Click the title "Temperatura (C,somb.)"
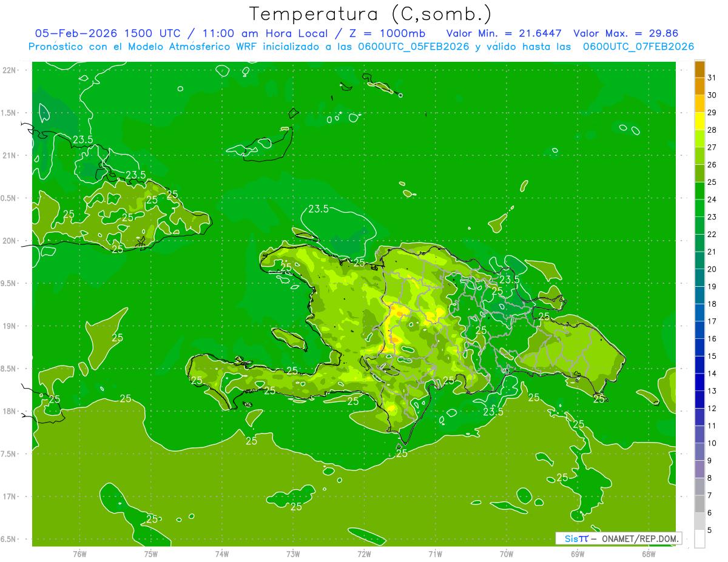 (x=371, y=14)
